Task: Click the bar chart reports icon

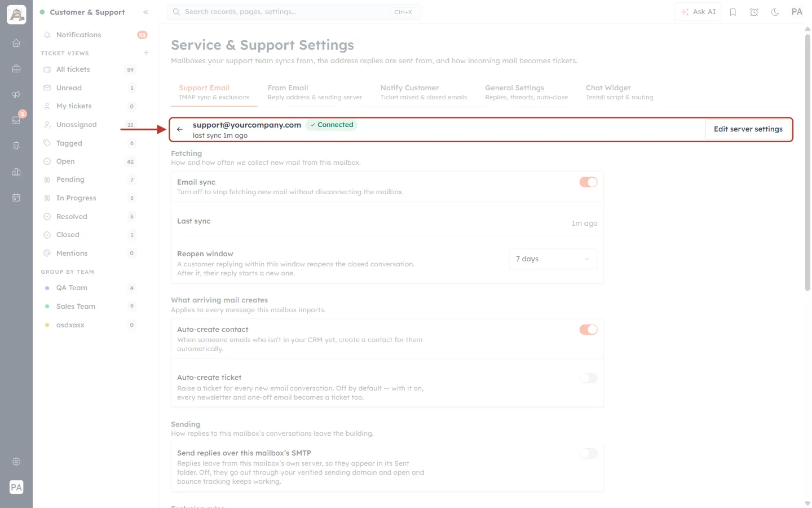Action: point(16,172)
